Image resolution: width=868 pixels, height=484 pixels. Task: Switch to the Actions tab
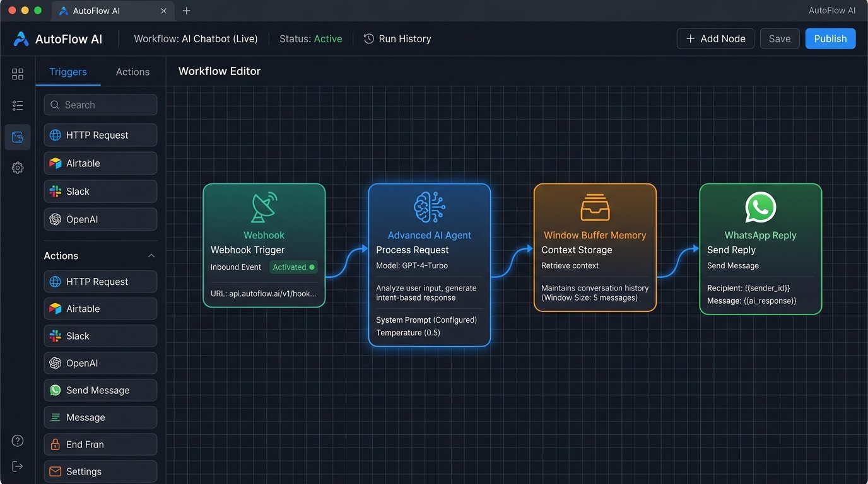[132, 72]
